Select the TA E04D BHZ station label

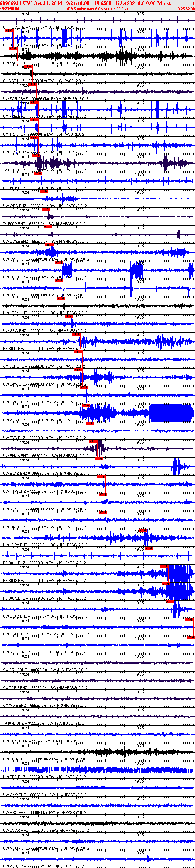pyautogui.click(x=45, y=170)
